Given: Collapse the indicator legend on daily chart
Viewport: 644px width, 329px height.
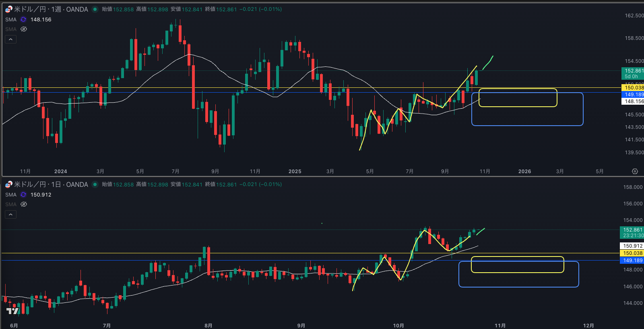Looking at the screenshot, I should click(x=11, y=215).
